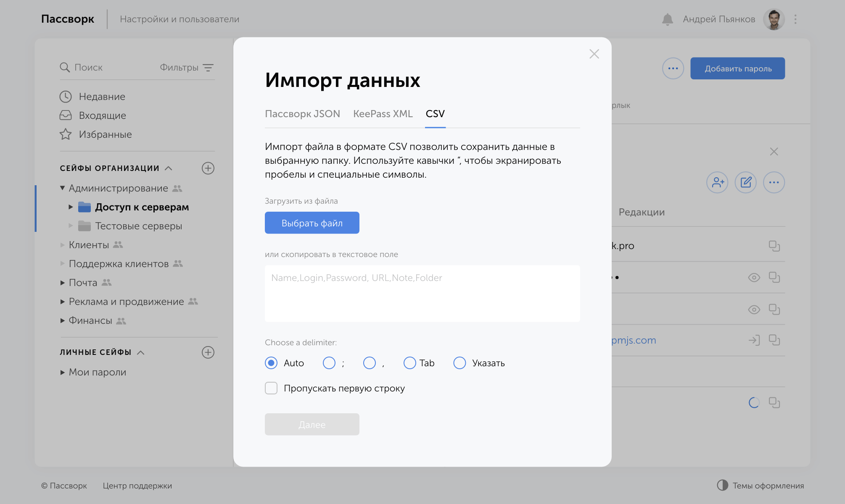The height and width of the screenshot is (504, 845).
Task: Open the pmjs.com link arrow icon
Action: tap(754, 340)
